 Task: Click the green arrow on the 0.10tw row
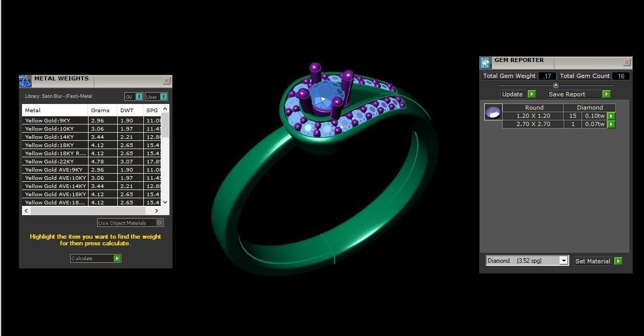(611, 116)
